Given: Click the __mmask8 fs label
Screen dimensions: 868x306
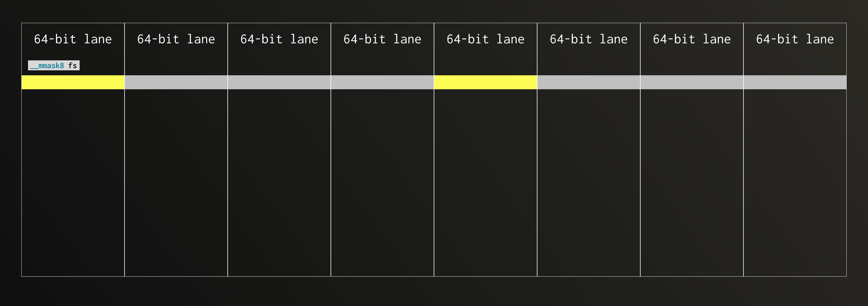Looking at the screenshot, I should click(54, 65).
